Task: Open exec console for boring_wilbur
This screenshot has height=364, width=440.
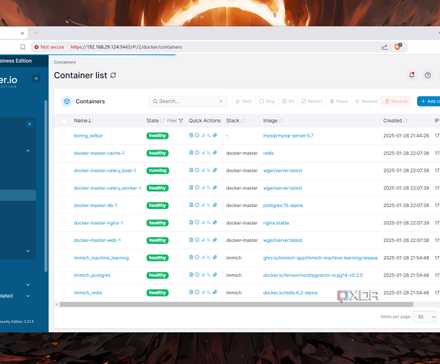Action: pyautogui.click(x=209, y=135)
